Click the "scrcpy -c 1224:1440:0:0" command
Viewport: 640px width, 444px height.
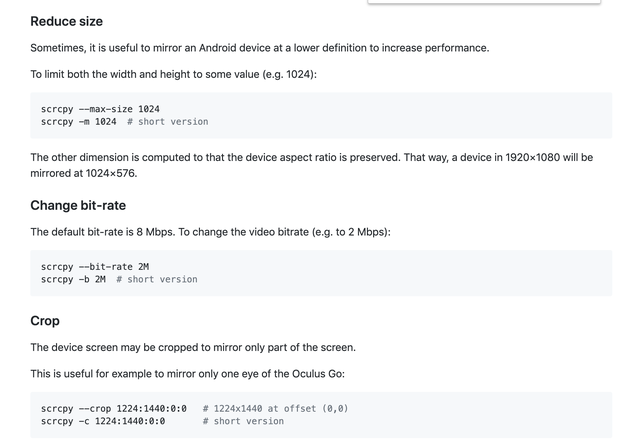click(103, 422)
